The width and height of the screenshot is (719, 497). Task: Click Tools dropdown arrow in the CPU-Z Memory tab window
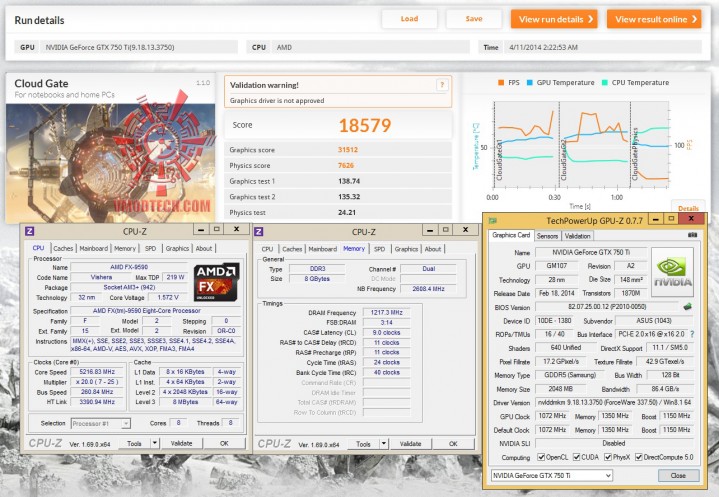(x=384, y=444)
